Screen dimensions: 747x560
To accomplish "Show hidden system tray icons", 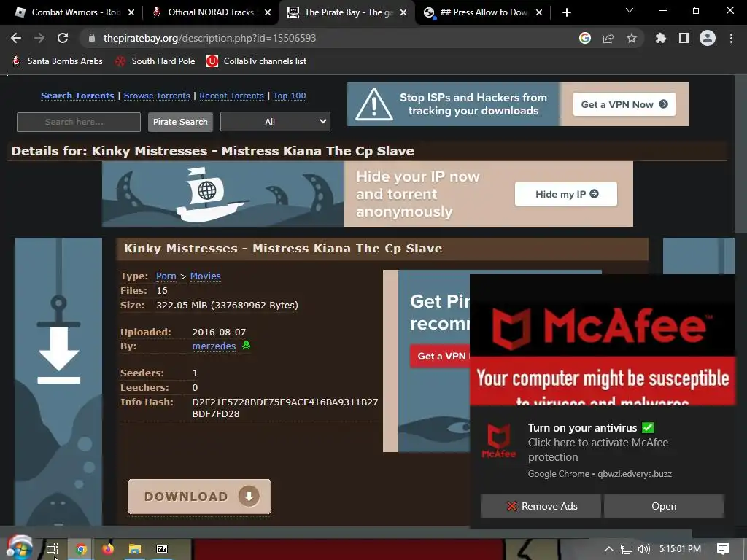I will [x=609, y=549].
